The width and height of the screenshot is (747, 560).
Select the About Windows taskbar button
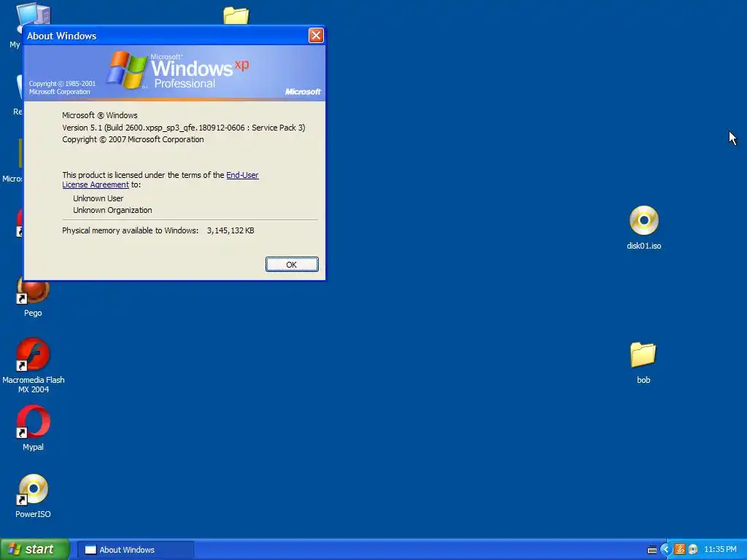[135, 550]
